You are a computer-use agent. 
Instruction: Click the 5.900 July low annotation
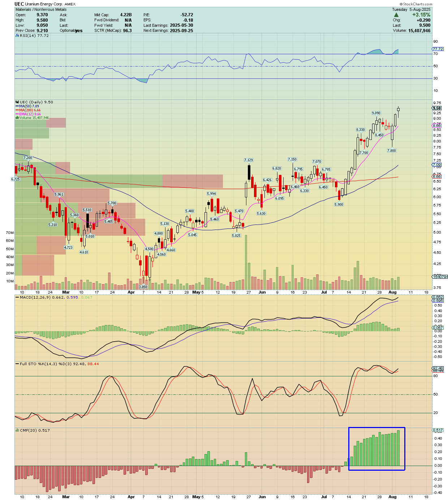pos(339,204)
